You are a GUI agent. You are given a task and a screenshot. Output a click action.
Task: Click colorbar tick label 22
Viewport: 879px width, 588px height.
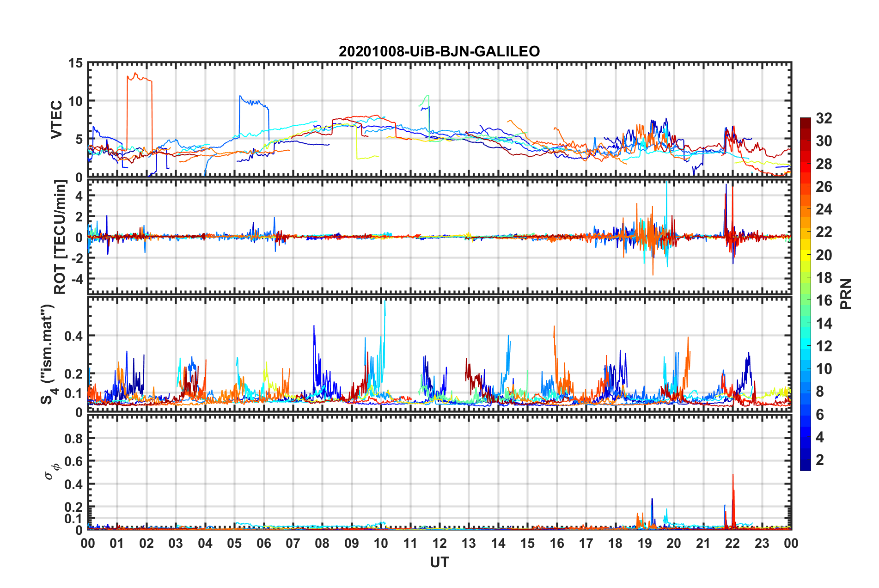[x=824, y=232]
